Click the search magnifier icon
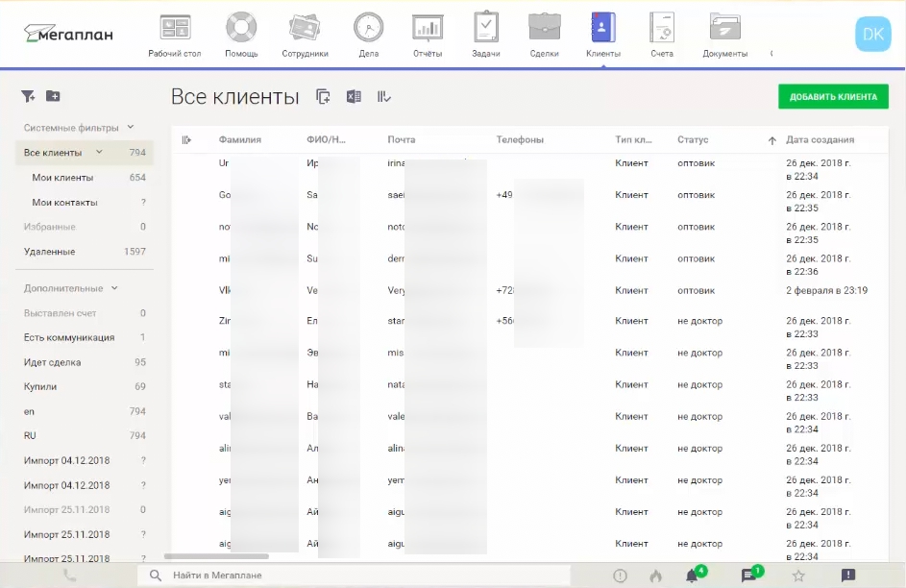906x588 pixels. point(156,576)
